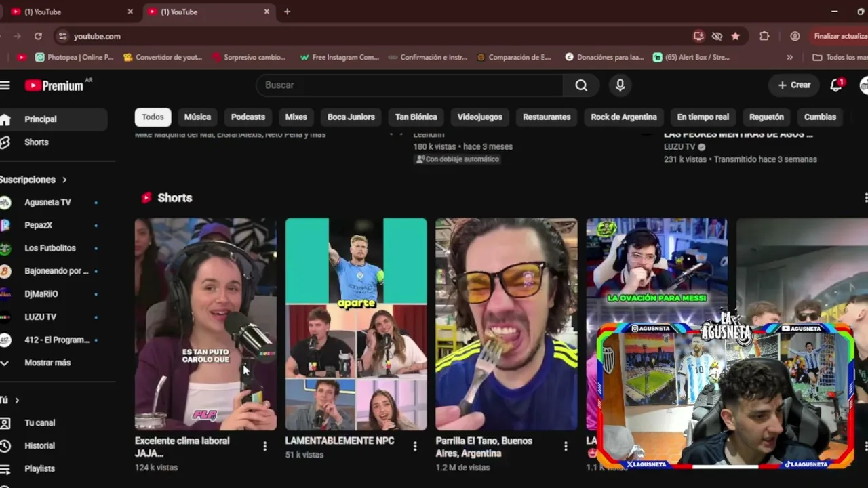
Task: Open the '412 - El Program...' subscription
Action: click(x=57, y=340)
